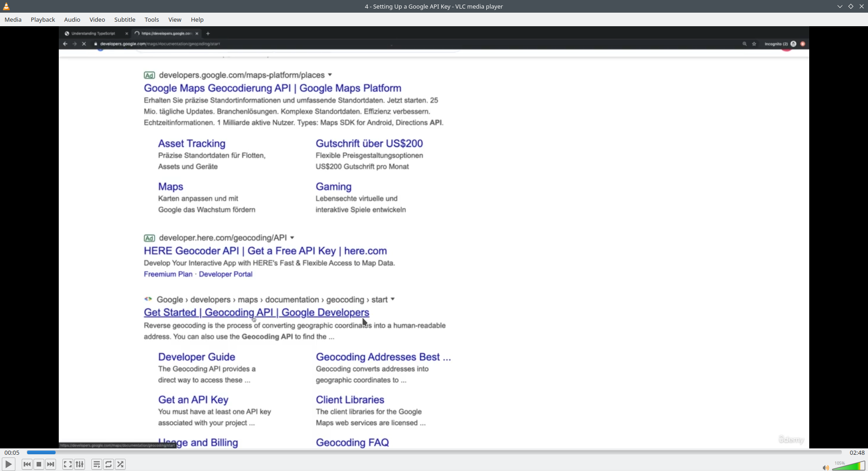Toggle fullscreen video mode
The width and height of the screenshot is (868, 471).
[68, 464]
